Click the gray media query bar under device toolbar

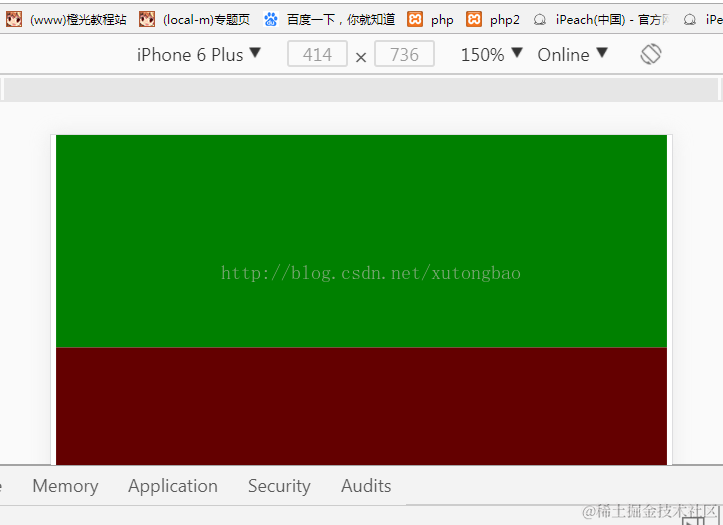pos(361,89)
